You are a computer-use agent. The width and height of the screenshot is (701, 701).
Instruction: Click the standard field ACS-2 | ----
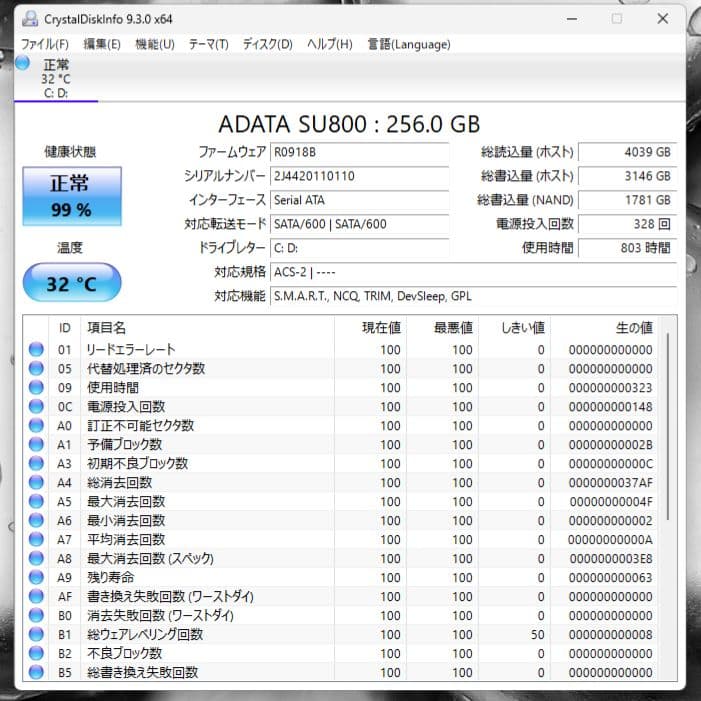[x=473, y=272]
